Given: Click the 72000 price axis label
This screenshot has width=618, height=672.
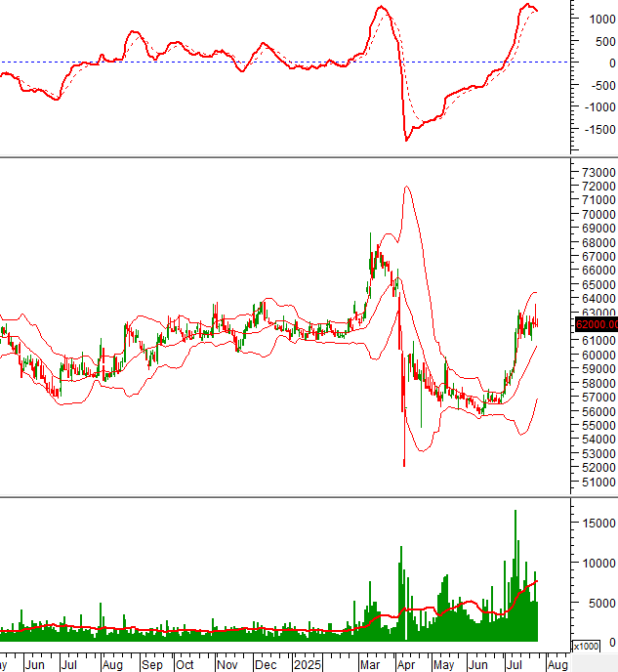Looking at the screenshot, I should click(x=598, y=186).
